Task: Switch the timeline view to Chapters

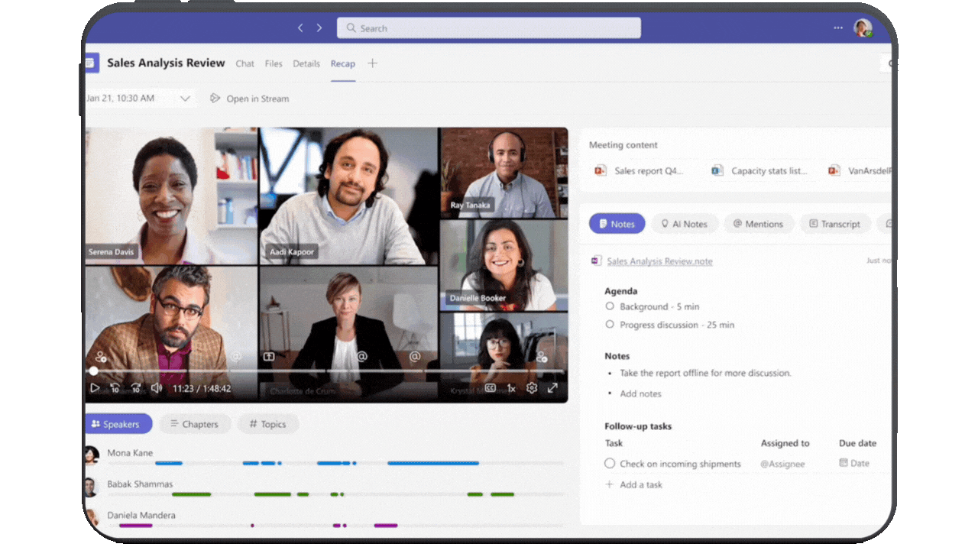Action: (x=195, y=423)
